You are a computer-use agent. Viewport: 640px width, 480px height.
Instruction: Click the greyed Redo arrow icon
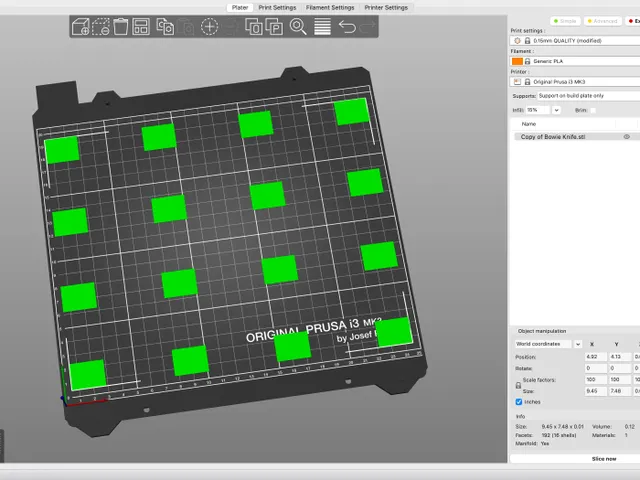coord(368,27)
